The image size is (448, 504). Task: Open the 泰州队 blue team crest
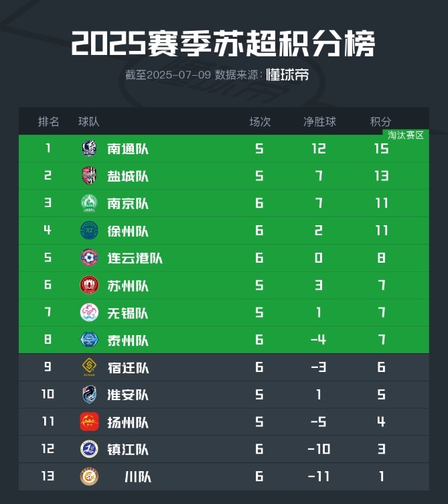(89, 340)
